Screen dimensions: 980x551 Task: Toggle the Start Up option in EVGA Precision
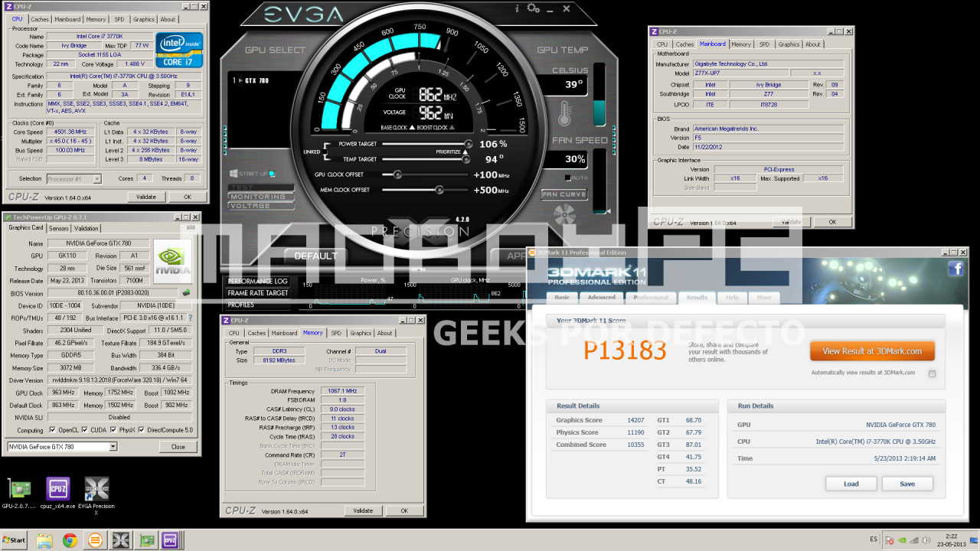pyautogui.click(x=271, y=174)
